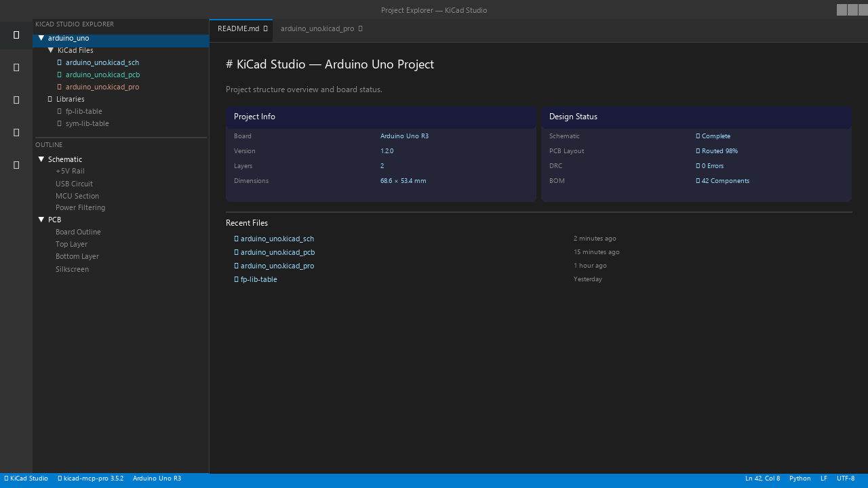Viewport: 868px width, 488px height.
Task: Click Ln 42, Col 8 in status bar
Action: [762, 479]
